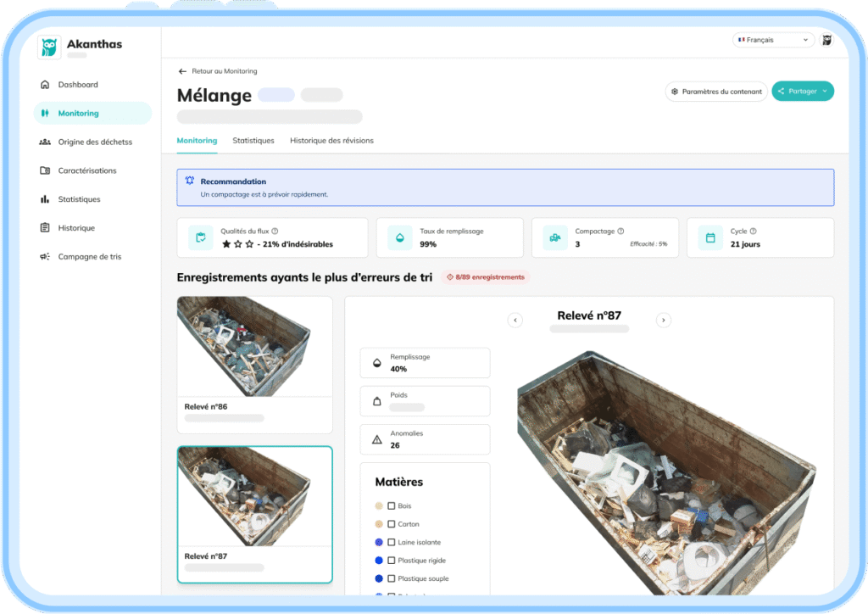Check the Laine isolante checkbox

click(x=392, y=543)
